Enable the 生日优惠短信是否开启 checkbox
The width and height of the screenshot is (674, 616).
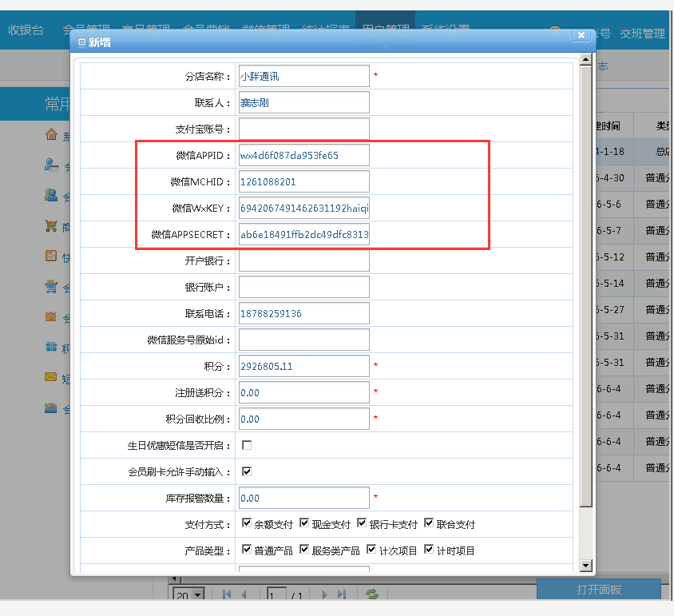(247, 445)
